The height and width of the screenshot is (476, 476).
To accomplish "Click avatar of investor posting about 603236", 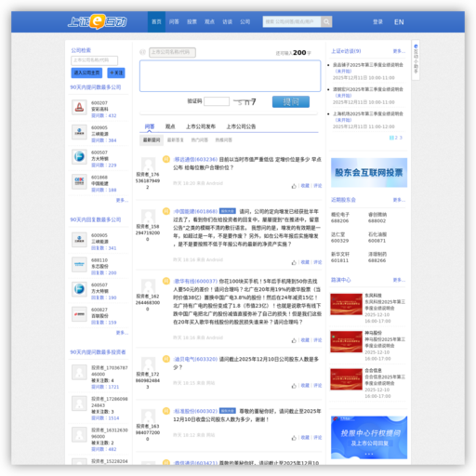I will pos(148,164).
